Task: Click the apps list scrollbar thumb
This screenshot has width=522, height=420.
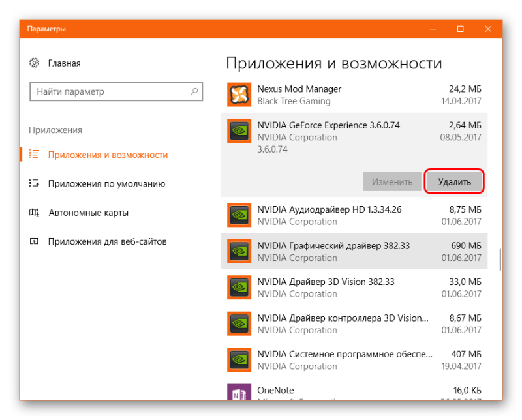Action: 500,260
